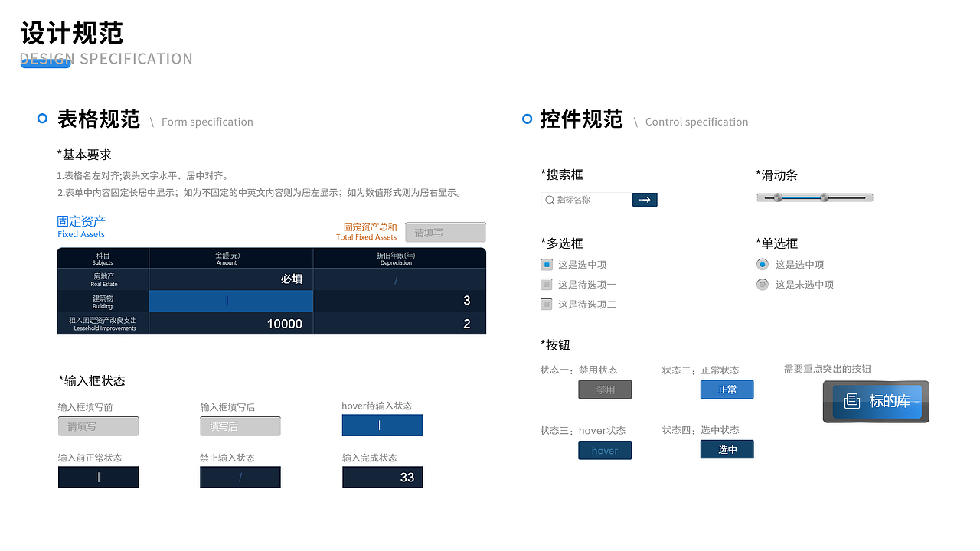980x551 pixels.
Task: Select the 这是未选中项 radio button
Action: pos(762,284)
